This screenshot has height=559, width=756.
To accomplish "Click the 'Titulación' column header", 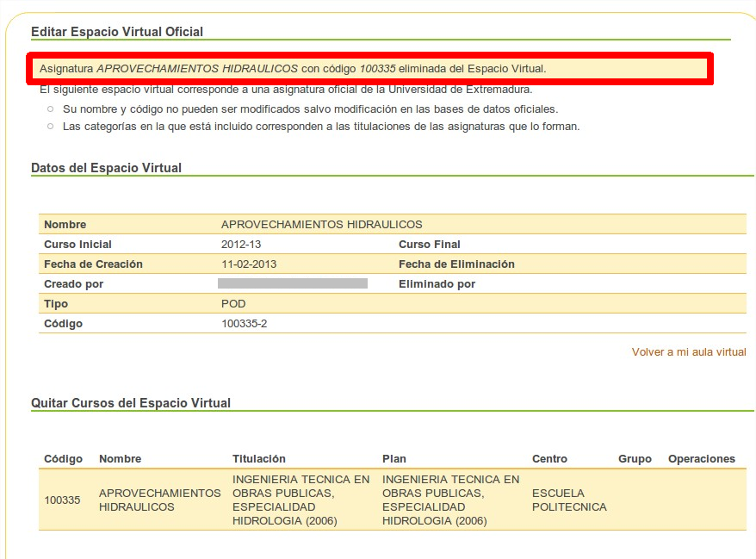I will pyautogui.click(x=258, y=459).
